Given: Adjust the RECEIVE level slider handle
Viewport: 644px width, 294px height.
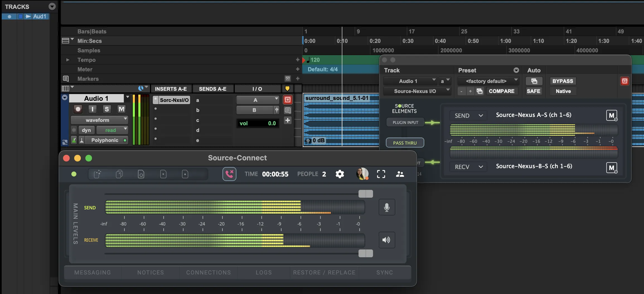Looking at the screenshot, I should pos(366,253).
